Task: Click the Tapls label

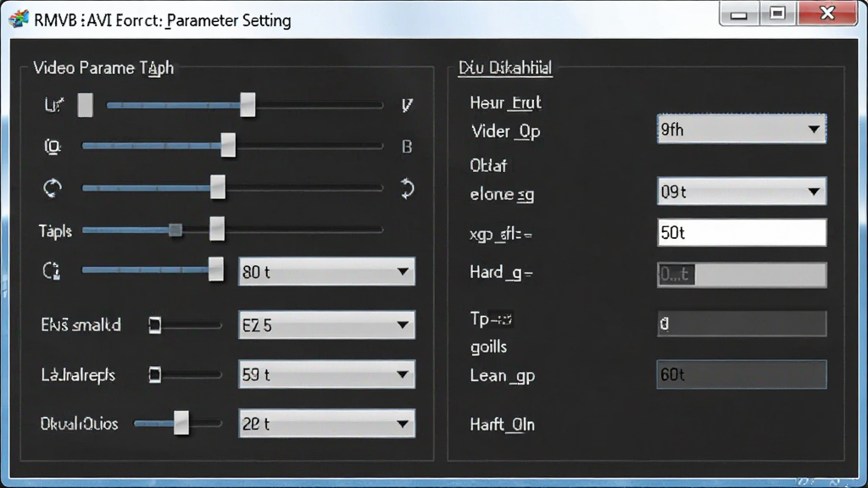Action: coord(55,230)
